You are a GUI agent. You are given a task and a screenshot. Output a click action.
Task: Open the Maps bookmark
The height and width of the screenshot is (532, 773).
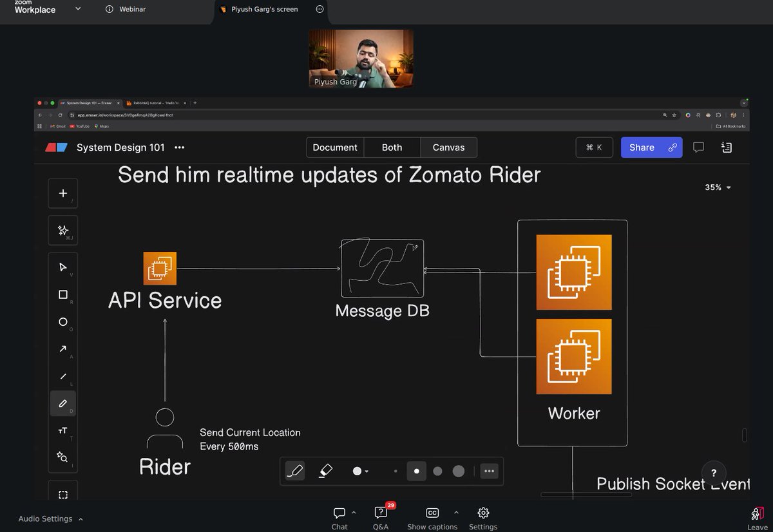tap(101, 126)
